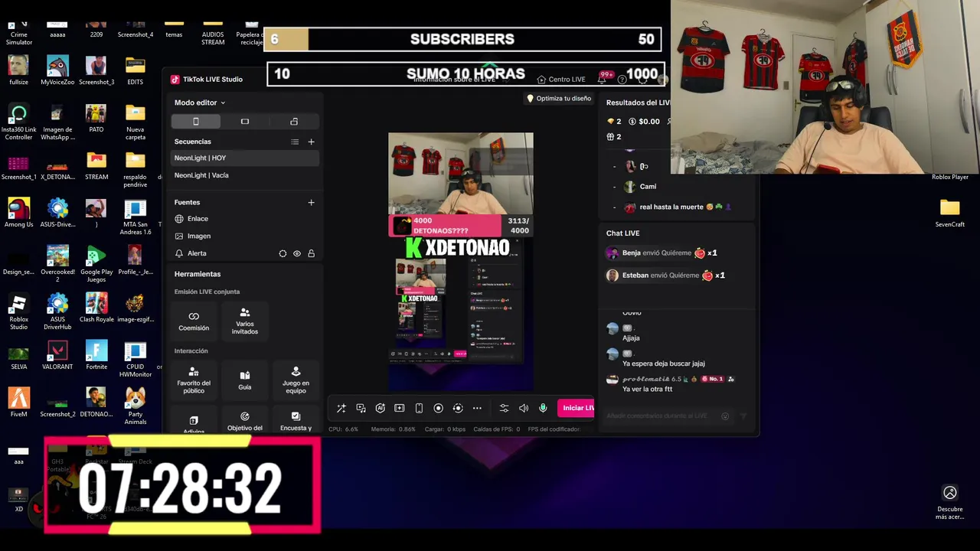This screenshot has height=551, width=980.
Task: Click the Optimiza tu diseño tip
Action: pos(558,99)
